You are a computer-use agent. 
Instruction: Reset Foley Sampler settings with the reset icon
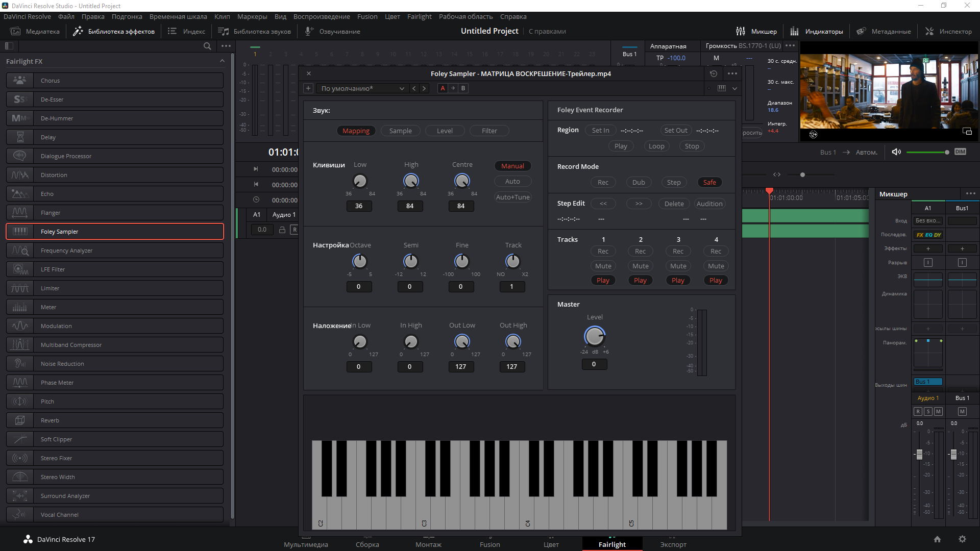[x=714, y=73]
